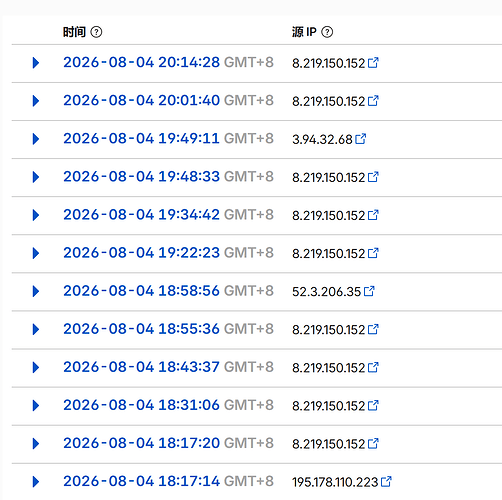The height and width of the screenshot is (500, 502).
Task: Click the 源 IP column header
Action: (304, 32)
